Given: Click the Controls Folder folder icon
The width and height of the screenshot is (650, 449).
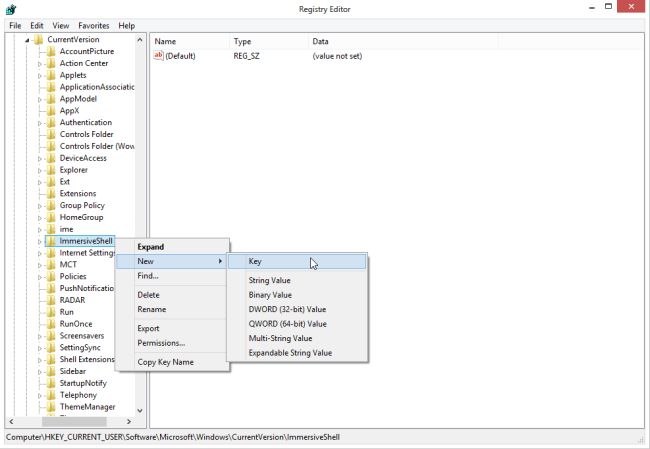Looking at the screenshot, I should click(x=51, y=134).
